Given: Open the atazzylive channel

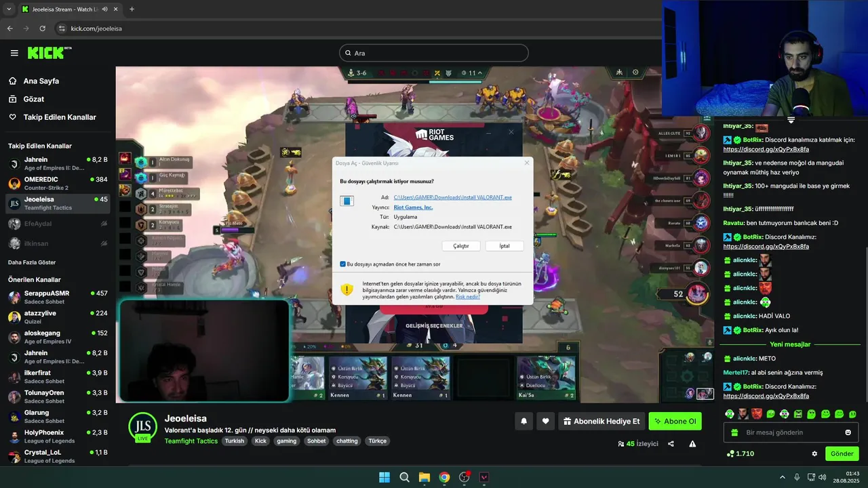Looking at the screenshot, I should pyautogui.click(x=58, y=317).
